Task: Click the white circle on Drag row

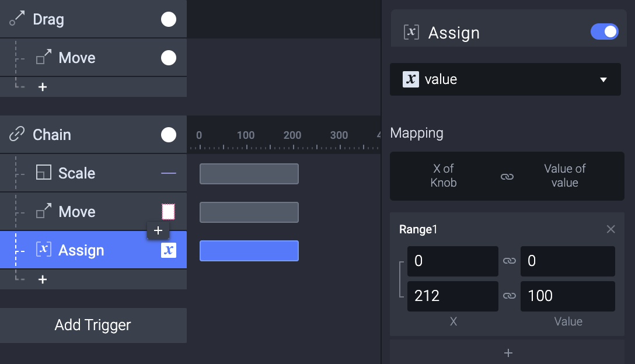Action: (169, 19)
